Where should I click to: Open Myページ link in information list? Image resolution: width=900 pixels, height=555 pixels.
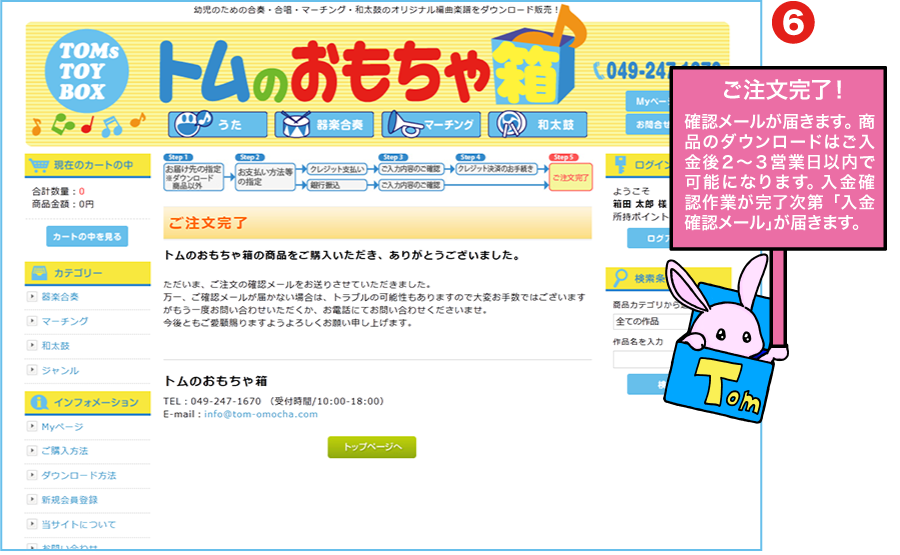coord(63,427)
